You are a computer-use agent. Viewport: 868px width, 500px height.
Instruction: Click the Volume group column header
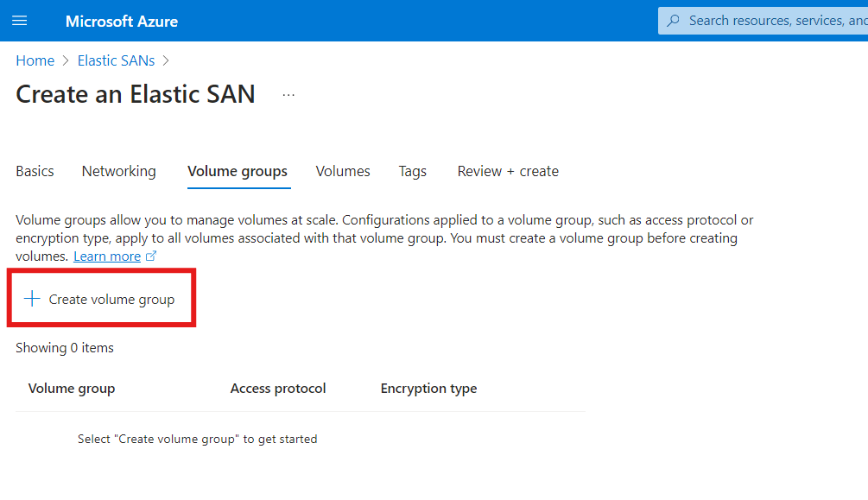(x=72, y=389)
